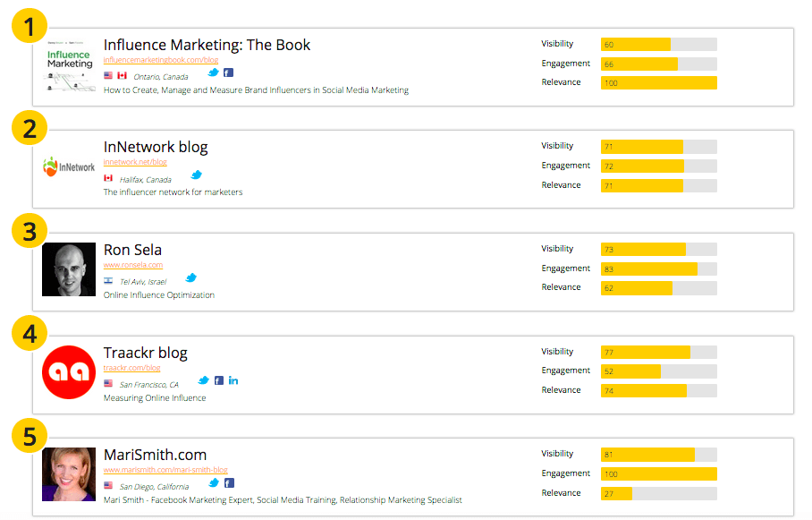Click InNetwork blog's Twitter bird icon
Image resolution: width=812 pixels, height=520 pixels.
tap(197, 175)
